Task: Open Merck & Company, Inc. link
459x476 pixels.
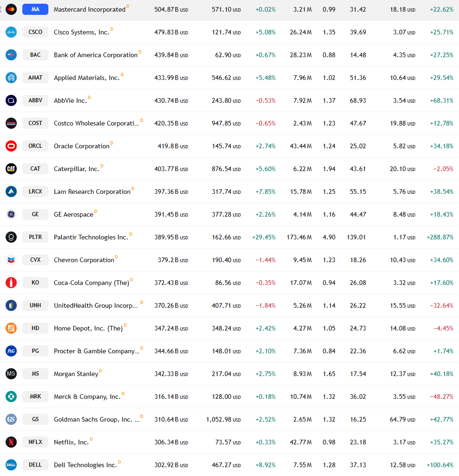Action: (87, 397)
